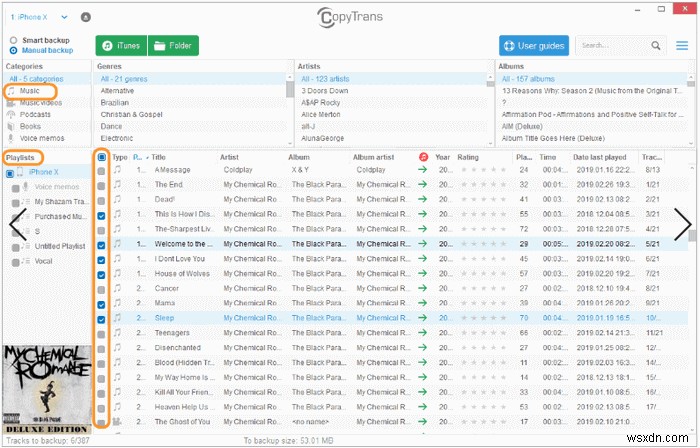Open the iPhone X device dropdown

[64, 17]
